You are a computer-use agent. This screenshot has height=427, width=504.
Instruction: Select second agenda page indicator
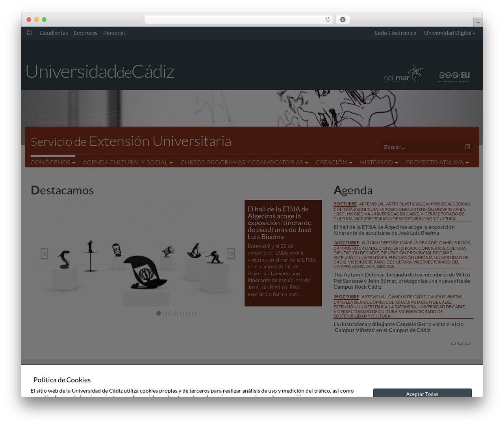pos(460,344)
